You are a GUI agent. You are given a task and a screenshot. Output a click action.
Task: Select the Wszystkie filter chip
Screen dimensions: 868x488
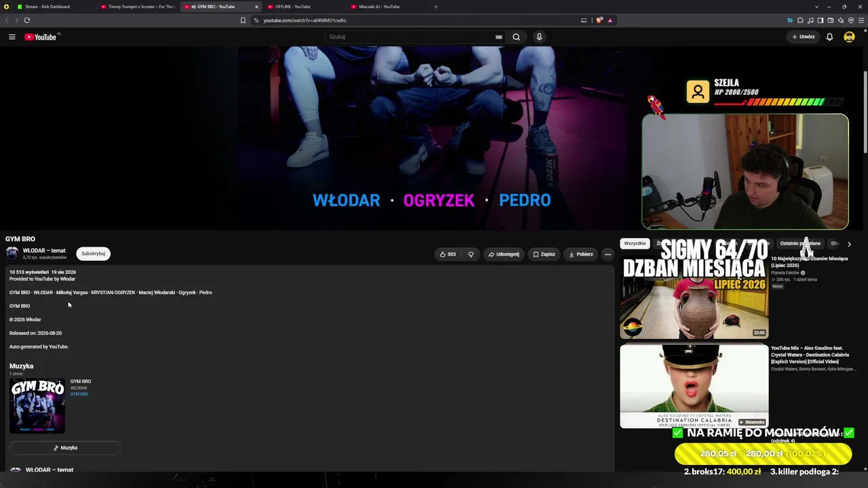[x=635, y=243]
